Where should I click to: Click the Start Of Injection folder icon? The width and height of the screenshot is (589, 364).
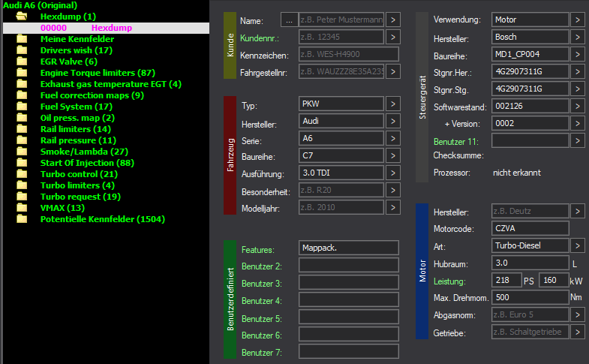(22, 163)
